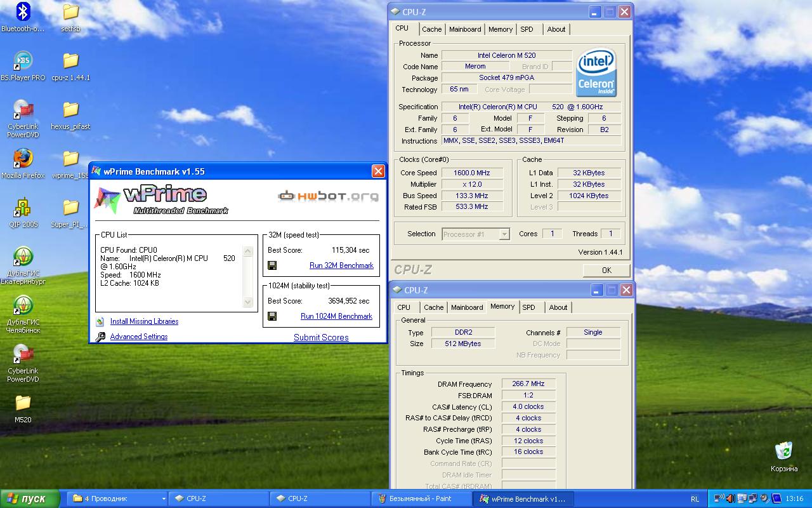
Task: Open the wireless network tray icon
Action: tap(719, 498)
